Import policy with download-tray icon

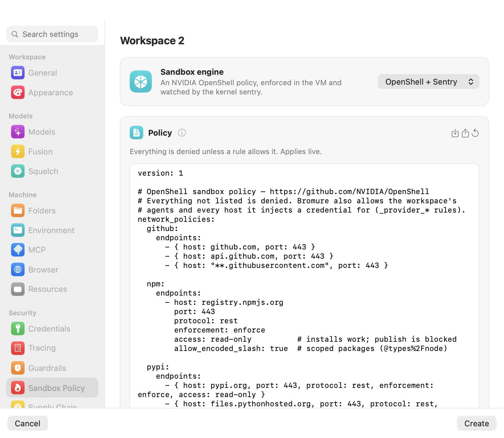[455, 133]
